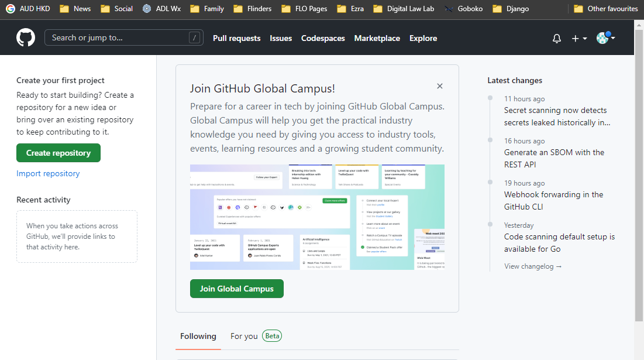Click the plus icon to create new
This screenshot has height=360, width=644.
point(575,37)
